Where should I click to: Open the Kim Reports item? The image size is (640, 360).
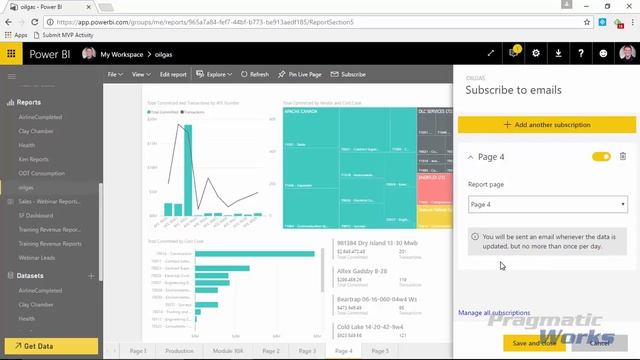click(33, 160)
